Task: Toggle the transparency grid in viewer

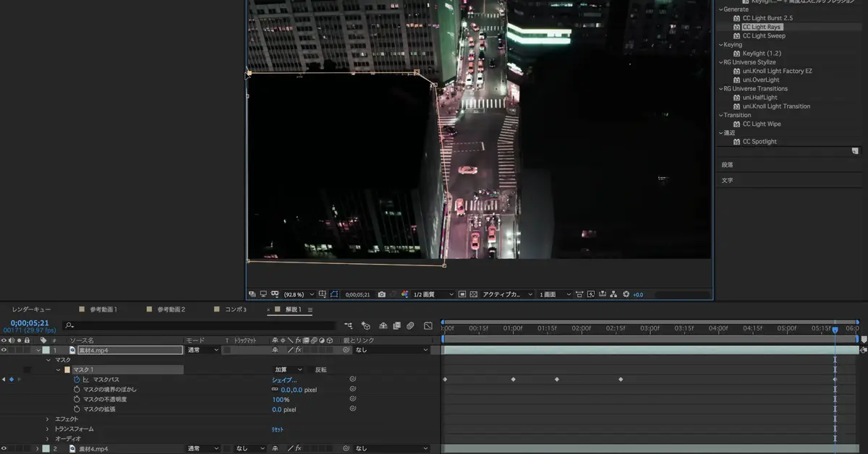Action: point(473,295)
